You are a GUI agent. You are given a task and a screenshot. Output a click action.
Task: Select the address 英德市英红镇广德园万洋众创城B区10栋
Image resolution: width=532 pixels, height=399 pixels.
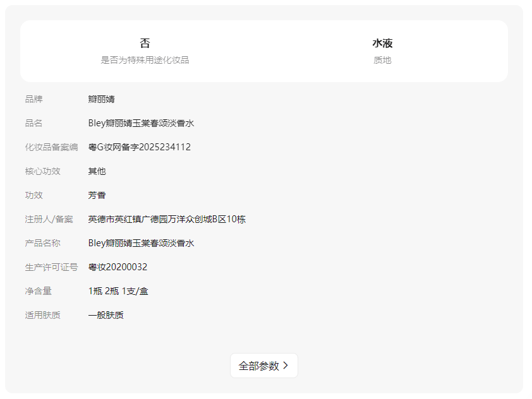coord(167,219)
